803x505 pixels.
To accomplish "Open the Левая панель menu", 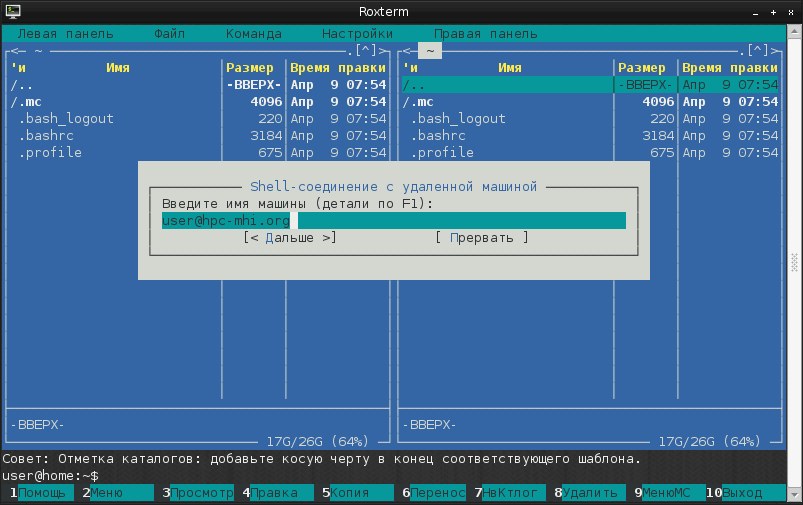I will [66, 33].
